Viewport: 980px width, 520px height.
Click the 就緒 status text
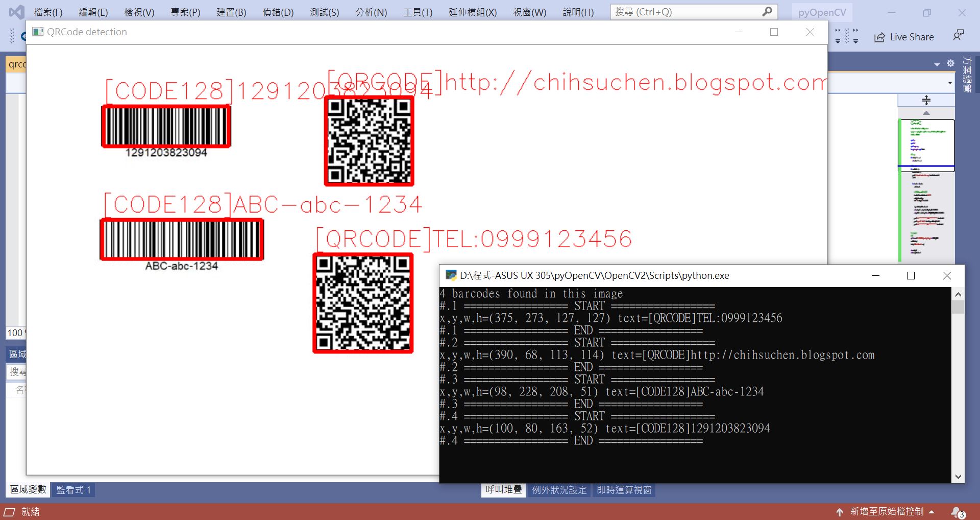(31, 512)
